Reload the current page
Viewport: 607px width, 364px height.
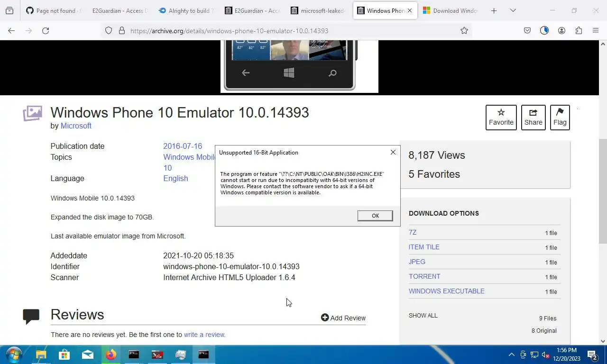(x=46, y=30)
